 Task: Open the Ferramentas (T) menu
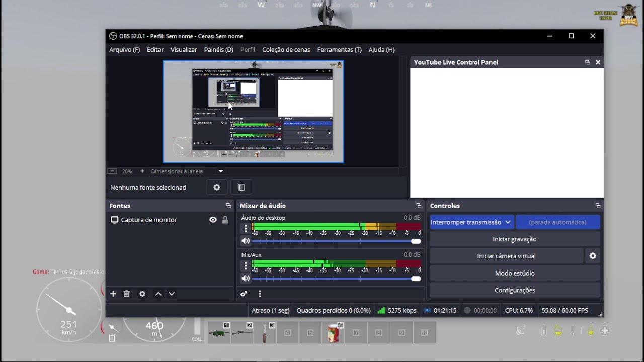tap(340, 50)
